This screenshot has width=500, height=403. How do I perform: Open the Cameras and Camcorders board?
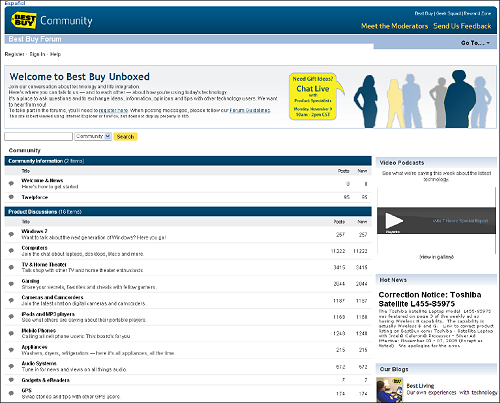point(52,297)
